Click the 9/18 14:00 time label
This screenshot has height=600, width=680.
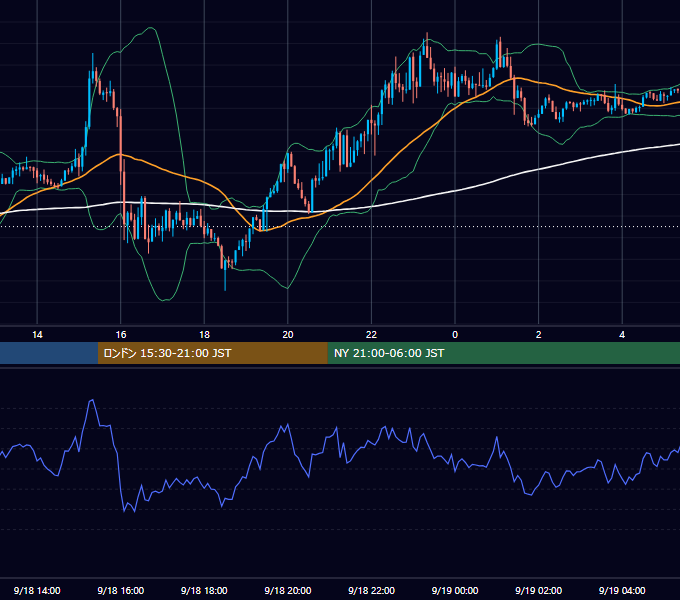37,590
